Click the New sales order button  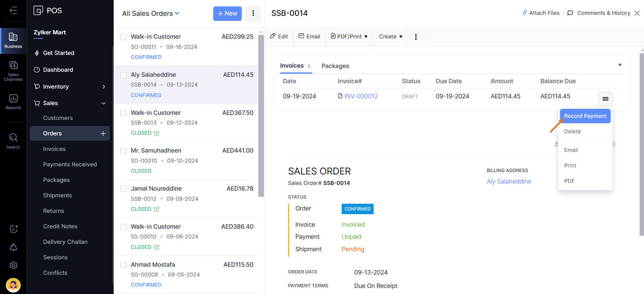point(227,13)
